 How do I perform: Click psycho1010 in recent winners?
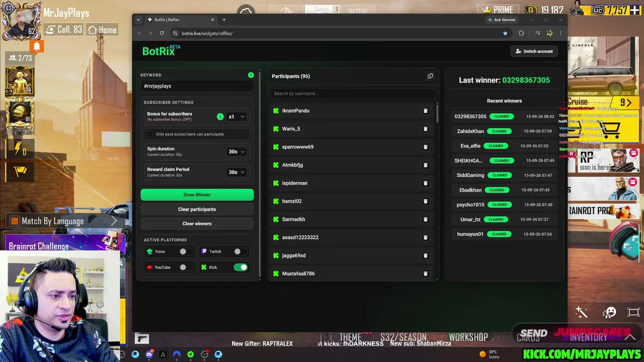click(470, 205)
